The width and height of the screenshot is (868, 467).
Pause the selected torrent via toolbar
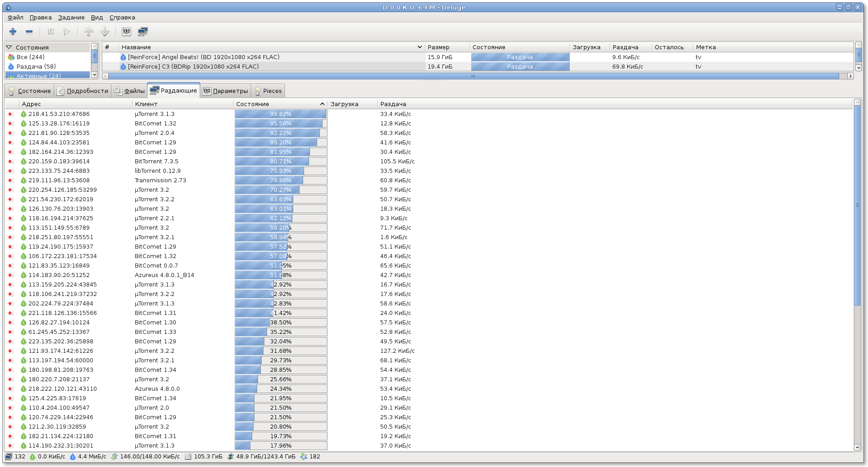tap(51, 32)
